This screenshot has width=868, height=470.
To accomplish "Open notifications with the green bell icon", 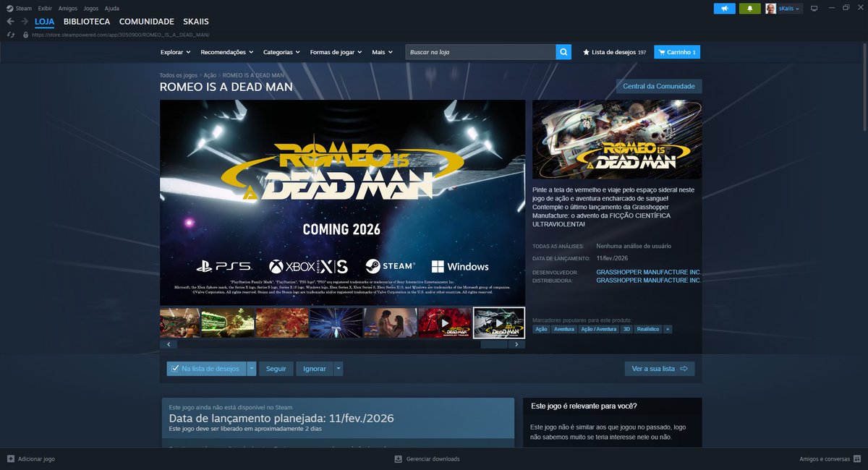I will pos(750,9).
